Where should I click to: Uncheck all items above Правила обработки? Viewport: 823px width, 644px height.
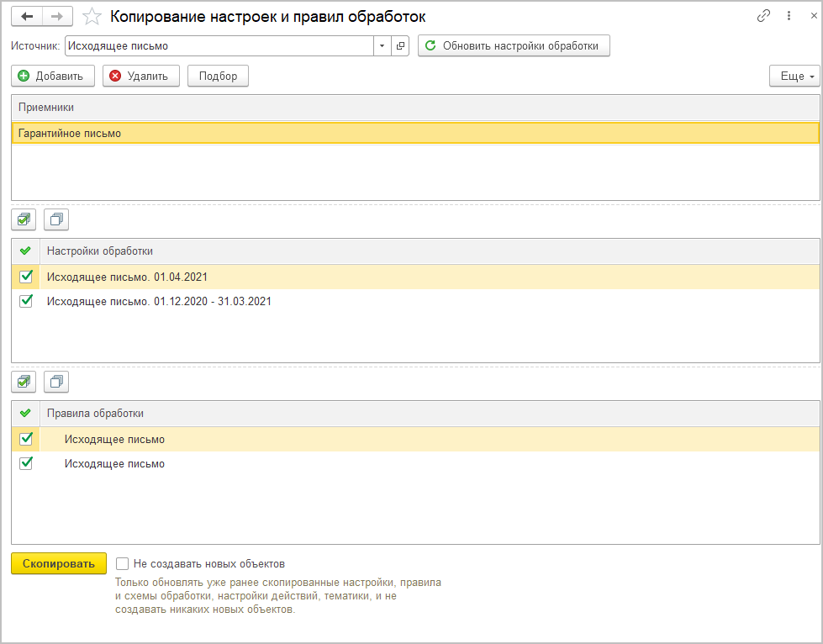coord(56,383)
